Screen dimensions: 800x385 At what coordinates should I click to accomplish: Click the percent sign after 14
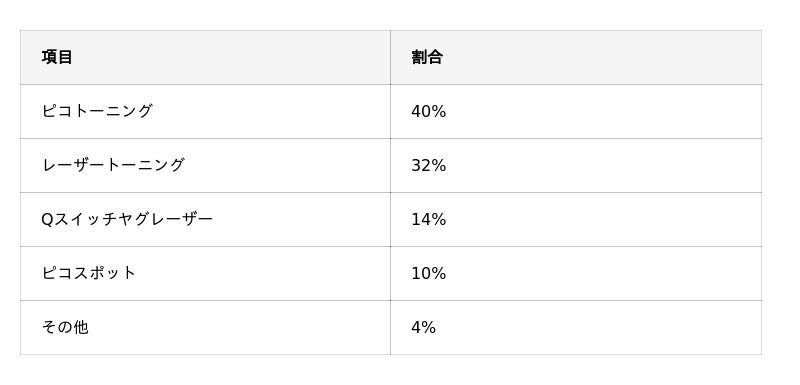click(439, 220)
